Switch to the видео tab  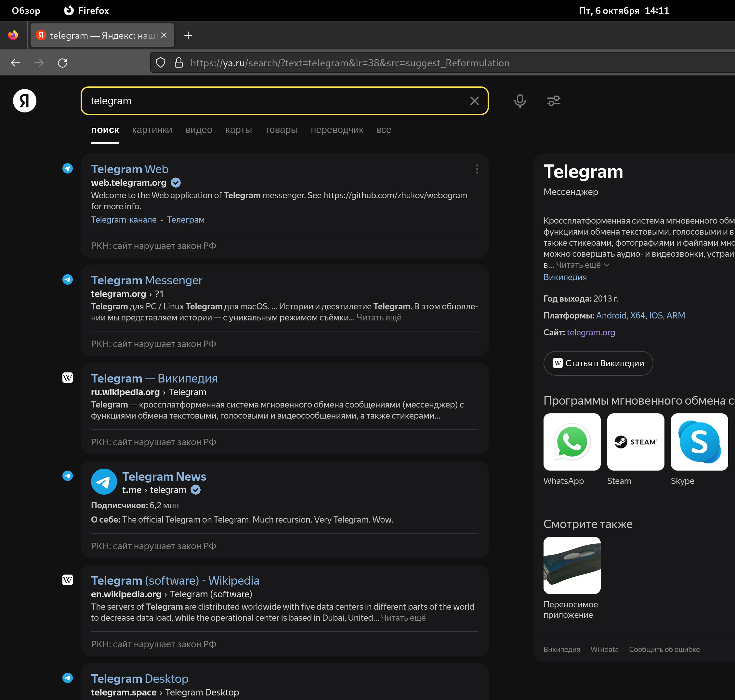coord(199,130)
